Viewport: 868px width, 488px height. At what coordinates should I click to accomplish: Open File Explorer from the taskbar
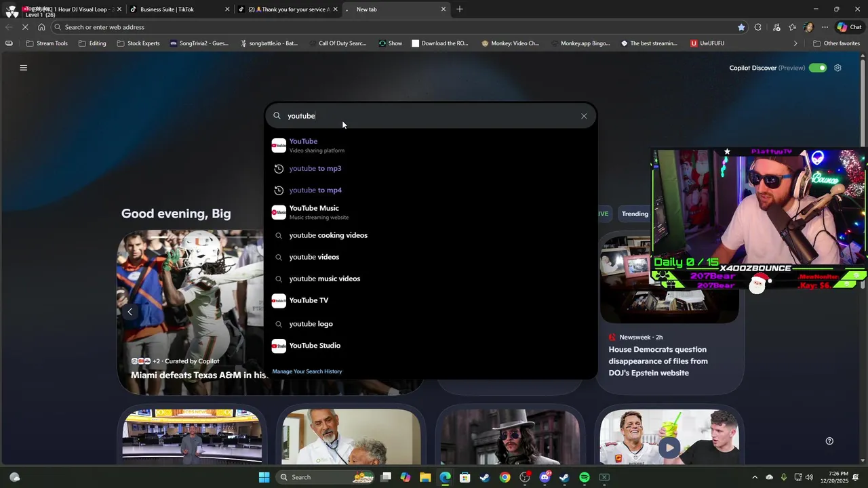point(425,477)
